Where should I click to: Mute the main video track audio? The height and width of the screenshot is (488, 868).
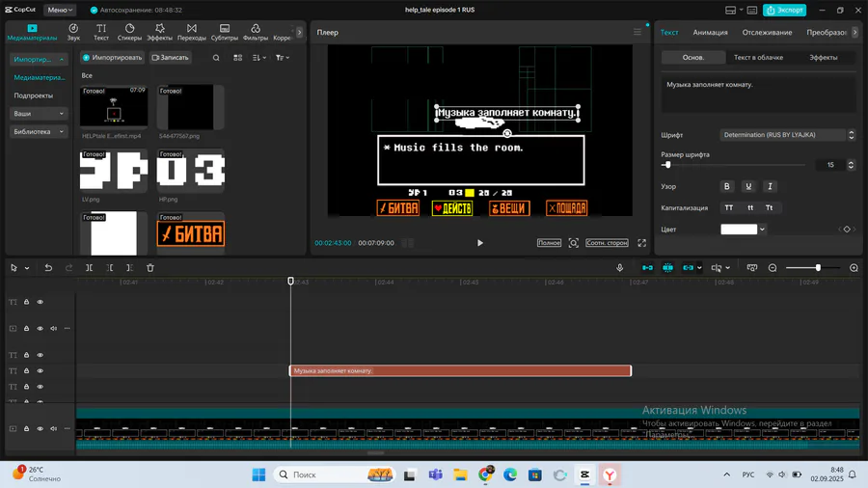[54, 428]
